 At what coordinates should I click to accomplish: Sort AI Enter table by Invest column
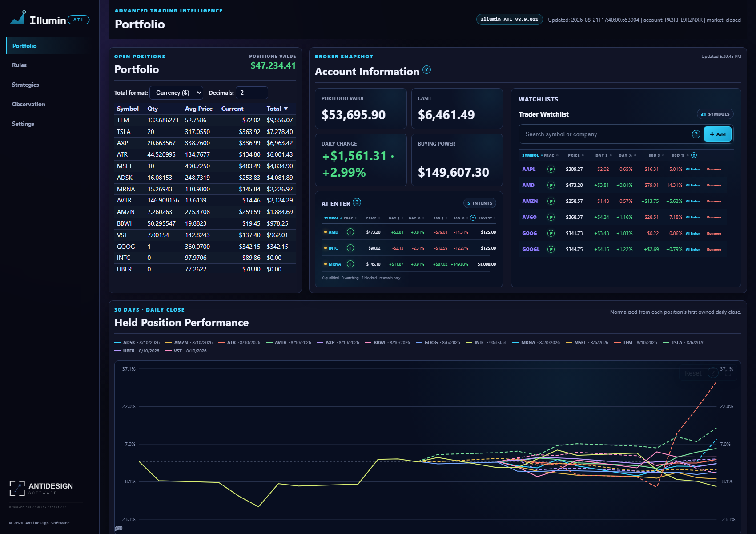pos(487,218)
